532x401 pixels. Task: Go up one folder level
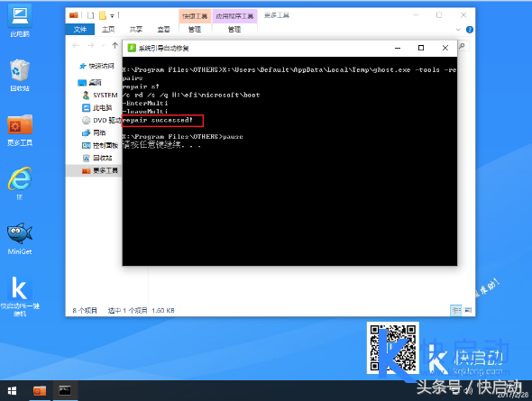115,45
